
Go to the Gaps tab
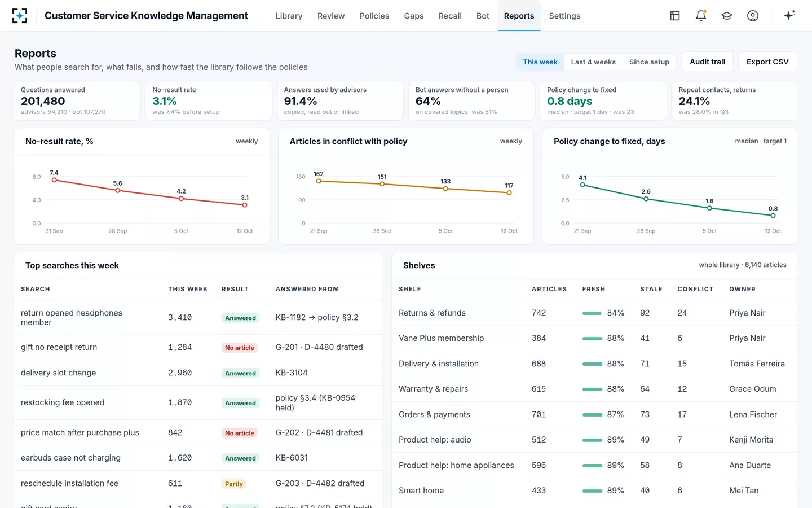[414, 16]
